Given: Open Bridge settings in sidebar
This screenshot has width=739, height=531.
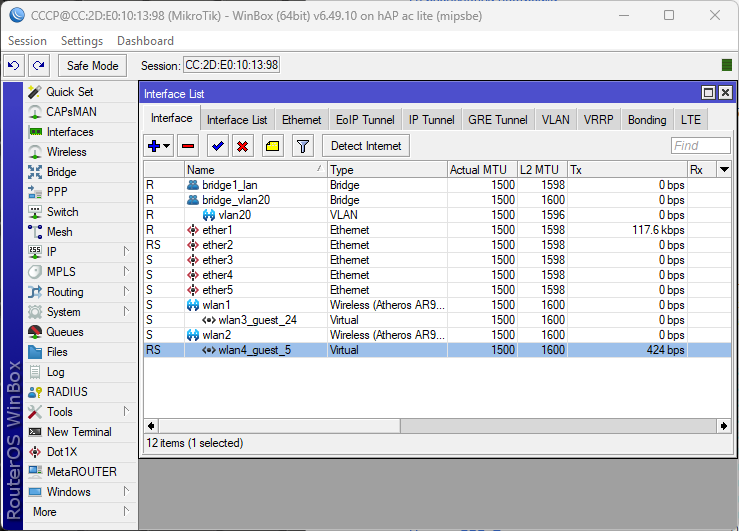Looking at the screenshot, I should pos(80,172).
